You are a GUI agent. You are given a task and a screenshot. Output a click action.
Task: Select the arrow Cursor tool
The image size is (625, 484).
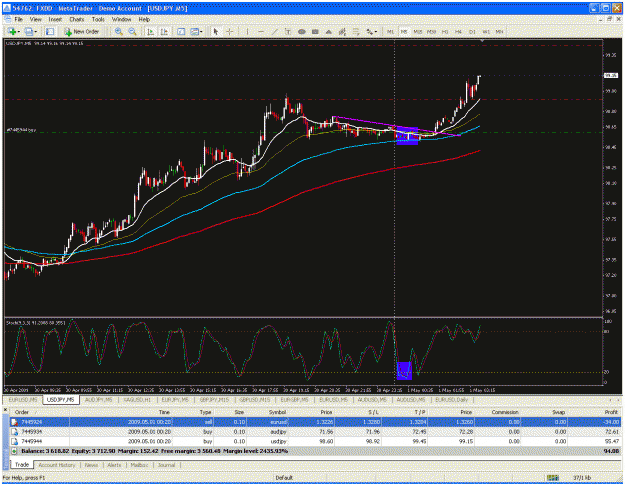pyautogui.click(x=216, y=31)
